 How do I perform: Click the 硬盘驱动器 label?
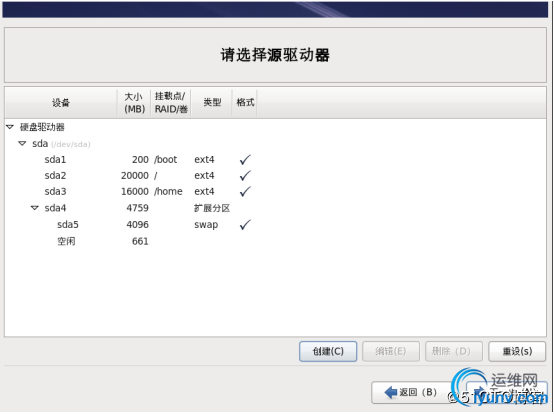[x=42, y=127]
